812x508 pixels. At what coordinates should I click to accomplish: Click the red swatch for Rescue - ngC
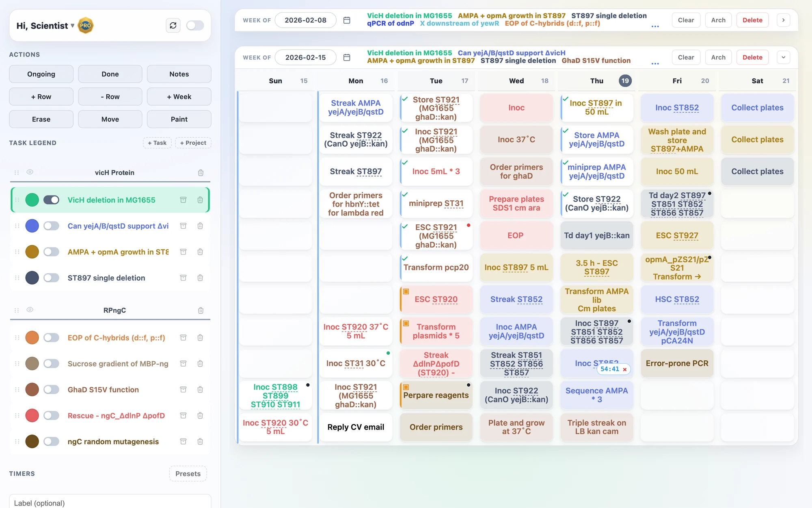(32, 416)
